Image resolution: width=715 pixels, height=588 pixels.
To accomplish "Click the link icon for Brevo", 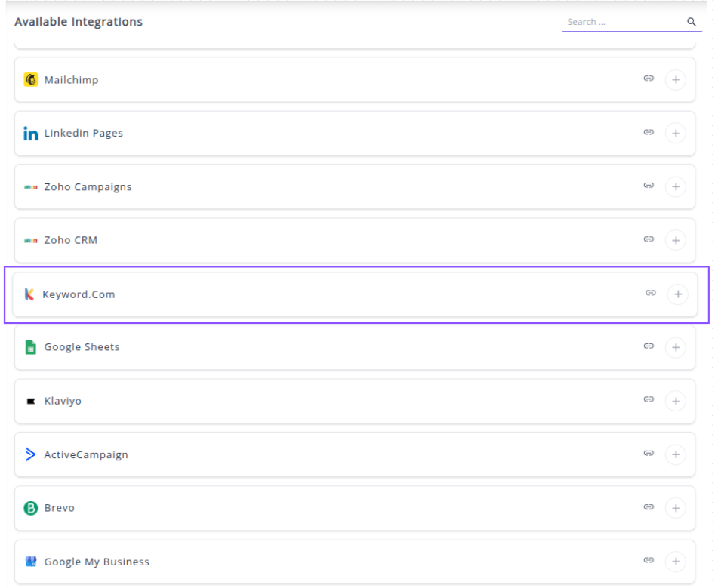I will click(648, 507).
